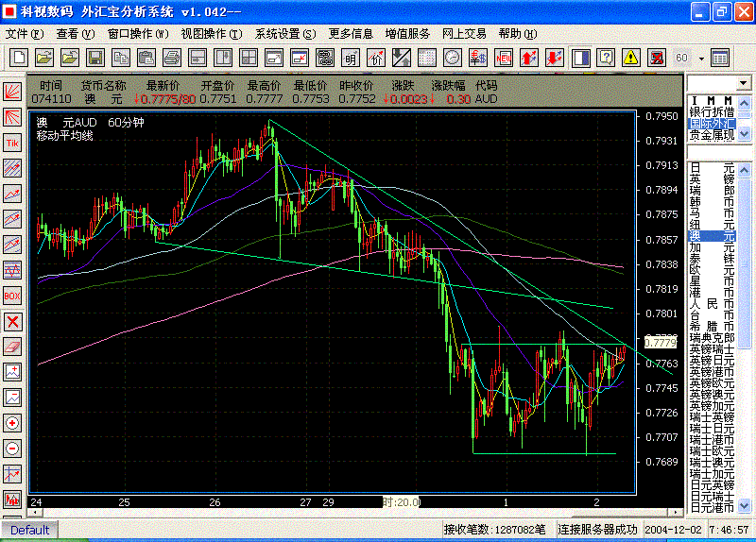This screenshot has width=756, height=542.
Task: Click the red minus circle zoom-out icon
Action: click(12, 449)
